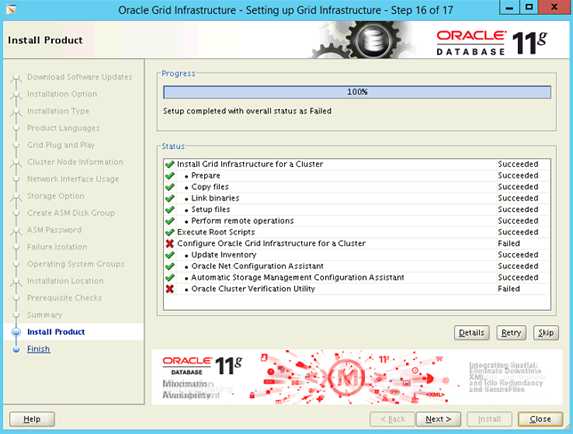Click green check beside Update Inventory
573x434 pixels.
point(170,255)
